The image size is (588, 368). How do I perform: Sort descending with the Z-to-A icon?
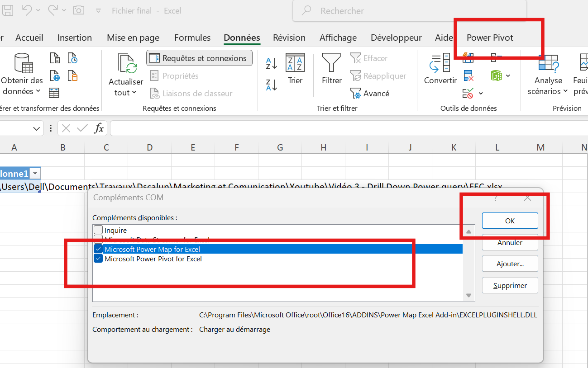pyautogui.click(x=272, y=85)
